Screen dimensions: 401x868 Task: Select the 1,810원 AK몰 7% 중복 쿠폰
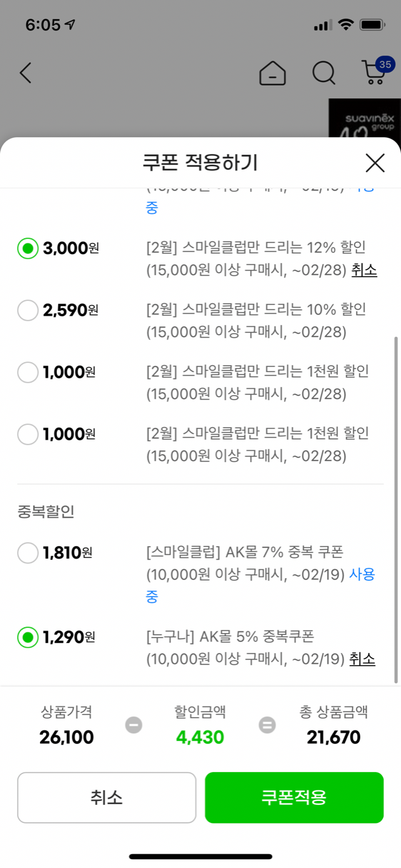(28, 553)
